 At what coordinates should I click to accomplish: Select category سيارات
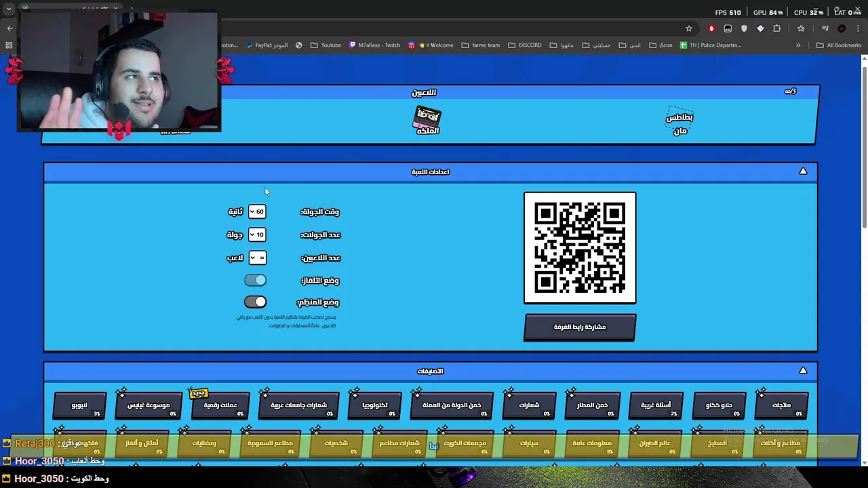tap(529, 443)
